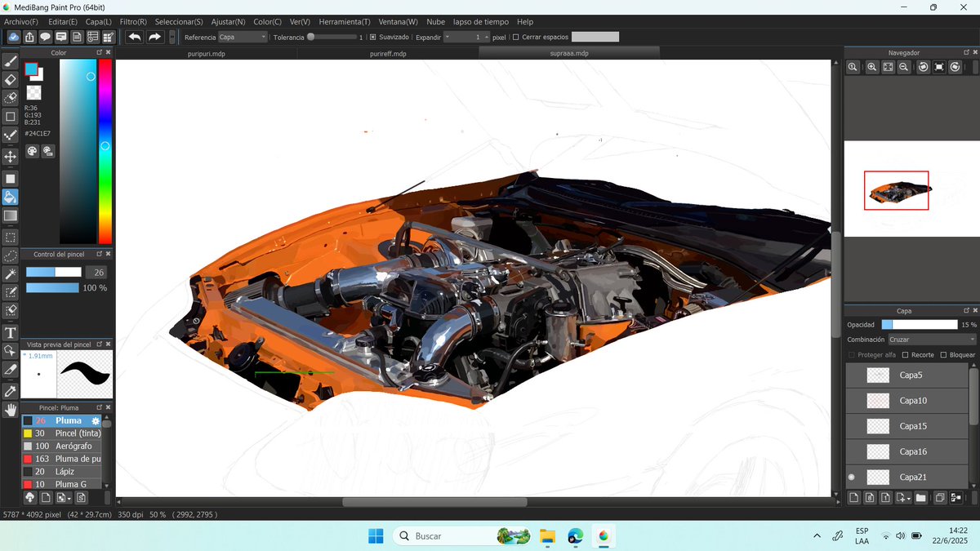Toggle the Suavizado checkbox

click(x=372, y=37)
